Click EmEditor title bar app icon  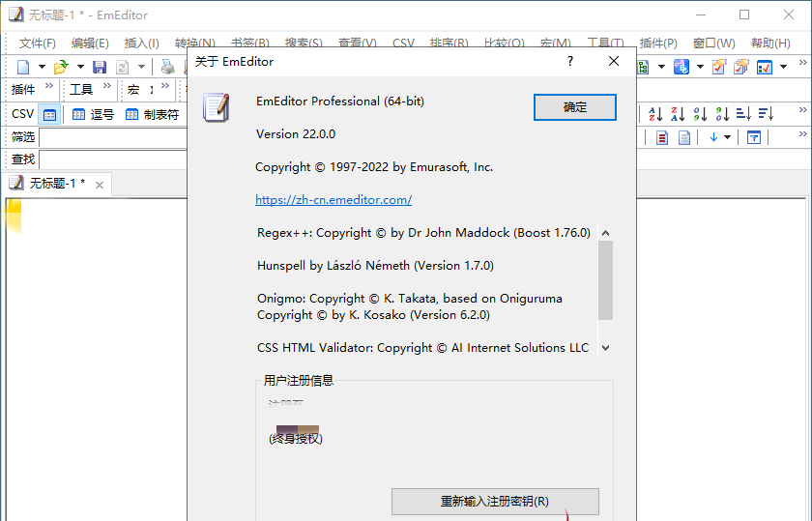[16, 14]
